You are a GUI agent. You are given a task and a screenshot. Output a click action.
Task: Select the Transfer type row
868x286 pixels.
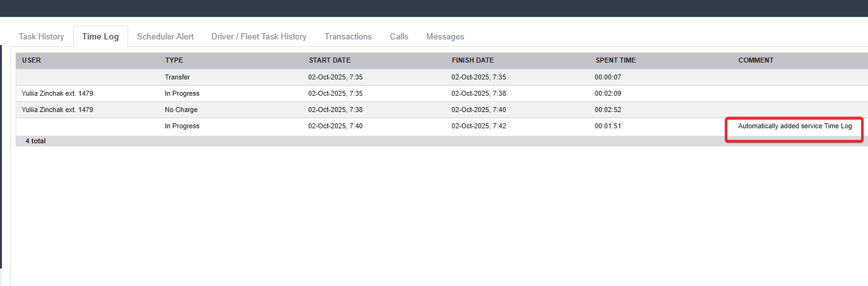click(177, 78)
